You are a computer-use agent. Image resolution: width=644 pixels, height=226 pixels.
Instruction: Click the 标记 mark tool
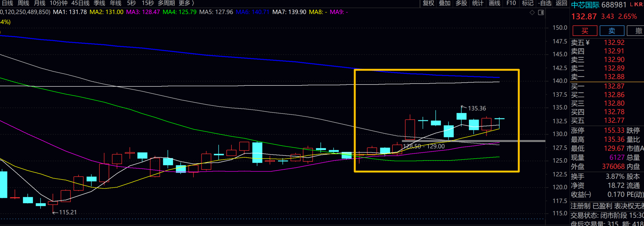click(527, 3)
